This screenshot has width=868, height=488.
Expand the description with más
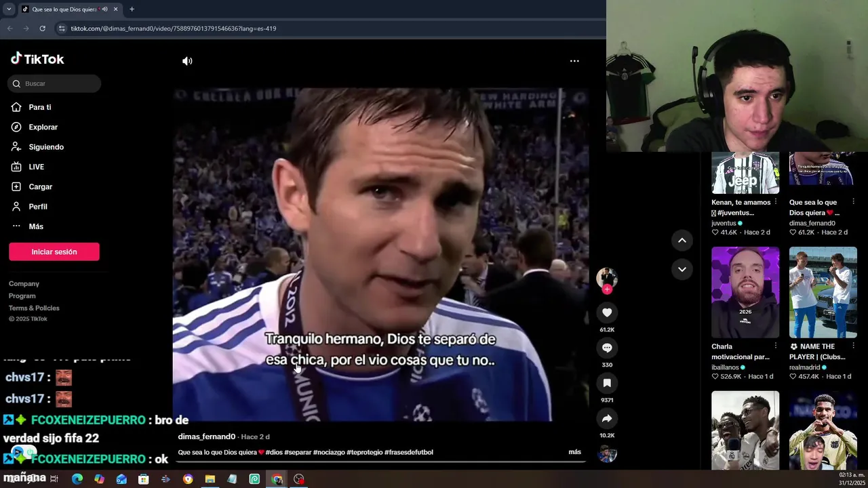[574, 452]
